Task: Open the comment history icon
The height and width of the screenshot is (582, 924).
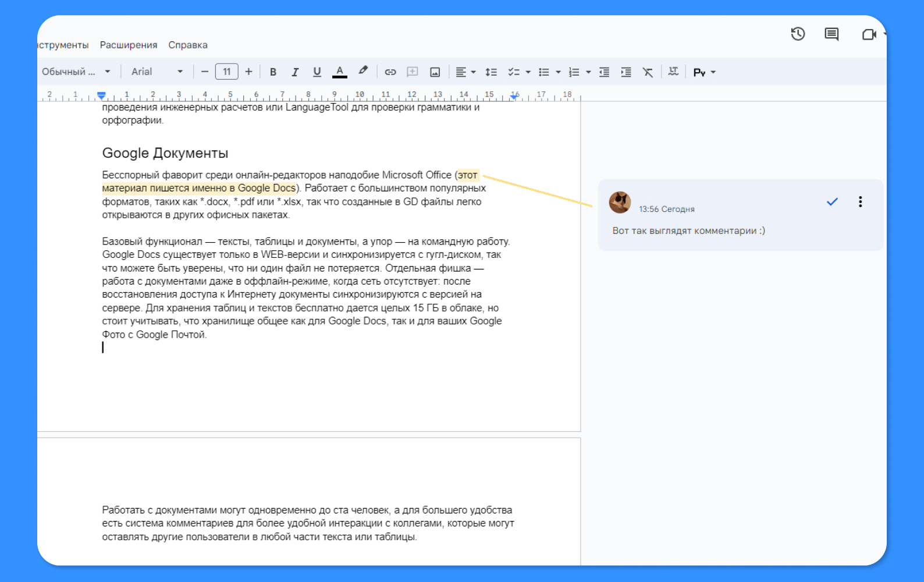Action: coord(831,34)
